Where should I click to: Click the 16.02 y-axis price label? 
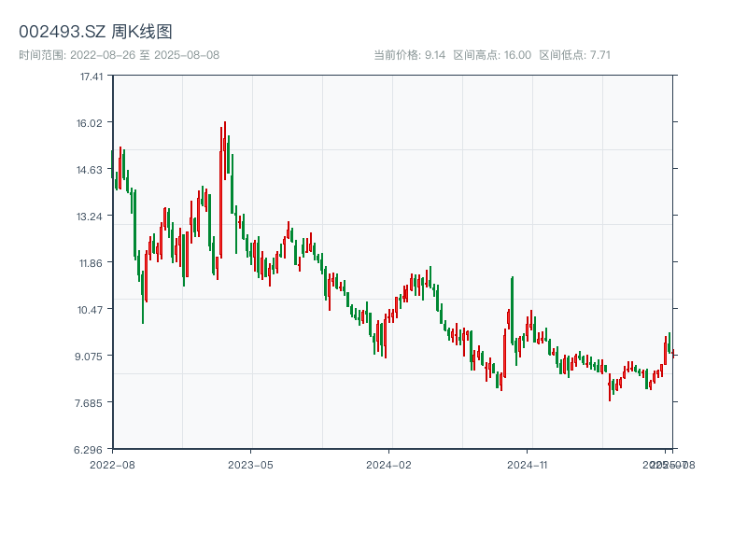coord(92,123)
